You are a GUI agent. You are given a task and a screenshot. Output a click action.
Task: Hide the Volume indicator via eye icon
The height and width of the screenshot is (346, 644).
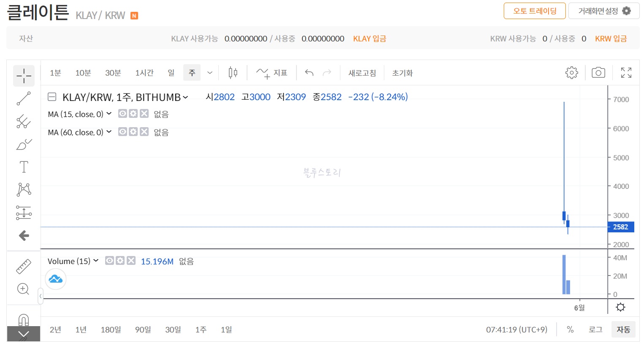tap(109, 261)
